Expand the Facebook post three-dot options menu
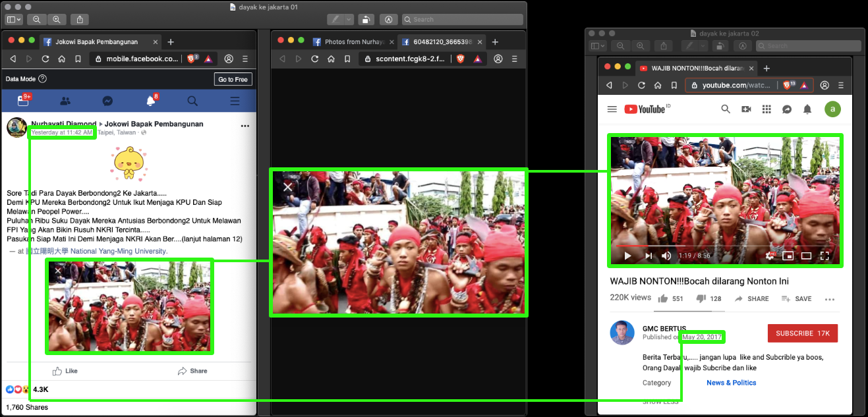Viewport: 868px width, 417px height. (x=245, y=126)
